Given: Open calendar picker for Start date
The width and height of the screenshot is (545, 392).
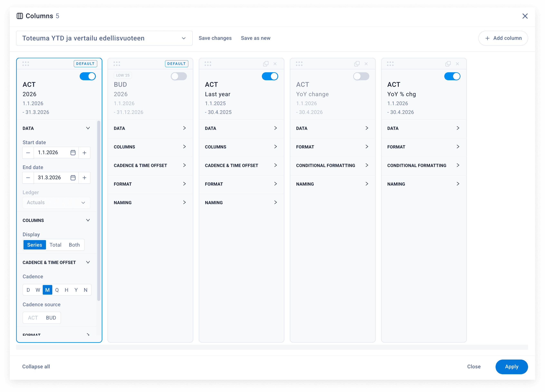Looking at the screenshot, I should [73, 153].
